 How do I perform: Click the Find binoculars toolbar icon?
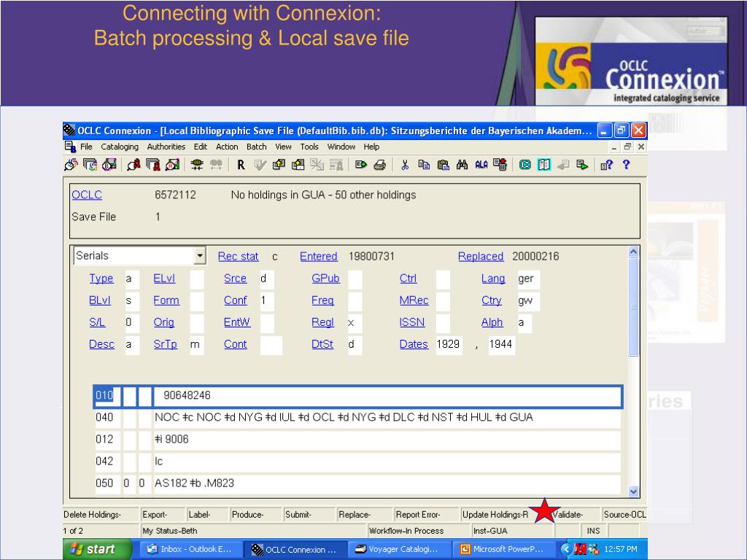point(462,165)
